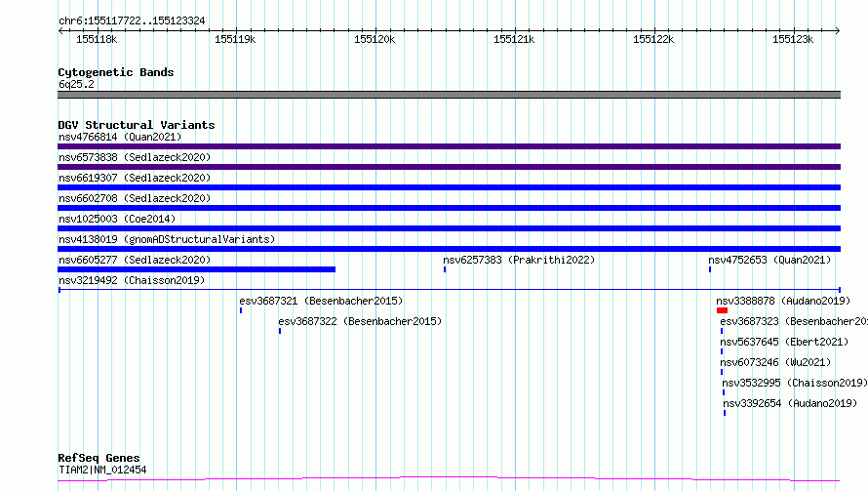This screenshot has height=491, width=868.
Task: Open nsv4138019 (gnomADStructuralVariants) label
Action: point(167,239)
